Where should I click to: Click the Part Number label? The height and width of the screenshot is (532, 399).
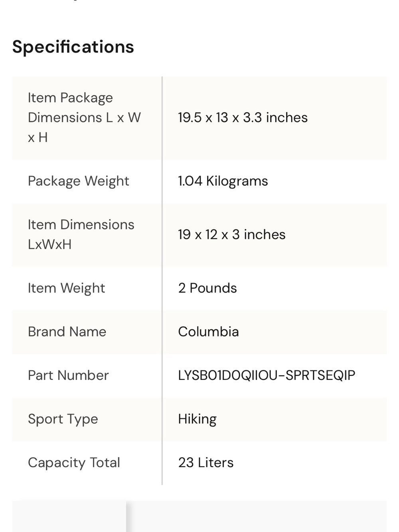68,375
